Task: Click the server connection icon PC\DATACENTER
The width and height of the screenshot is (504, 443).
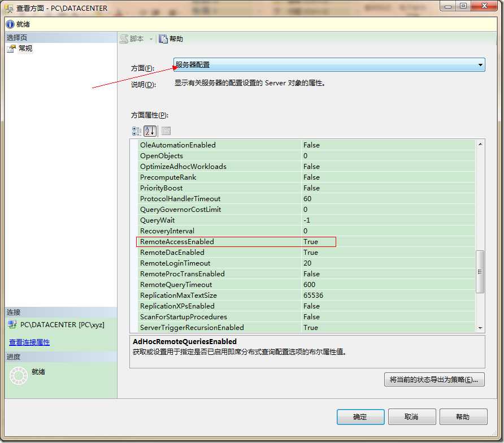Action: coord(12,324)
